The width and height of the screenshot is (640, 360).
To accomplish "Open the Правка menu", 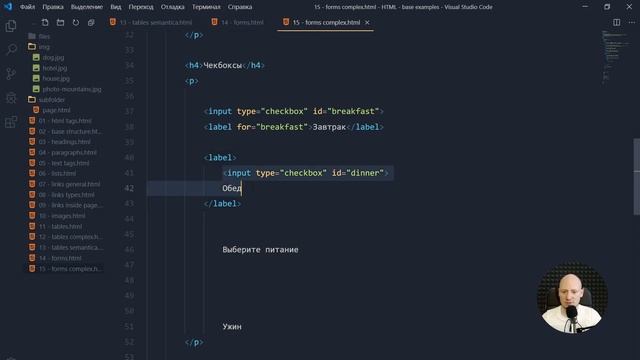I will pyautogui.click(x=53, y=7).
